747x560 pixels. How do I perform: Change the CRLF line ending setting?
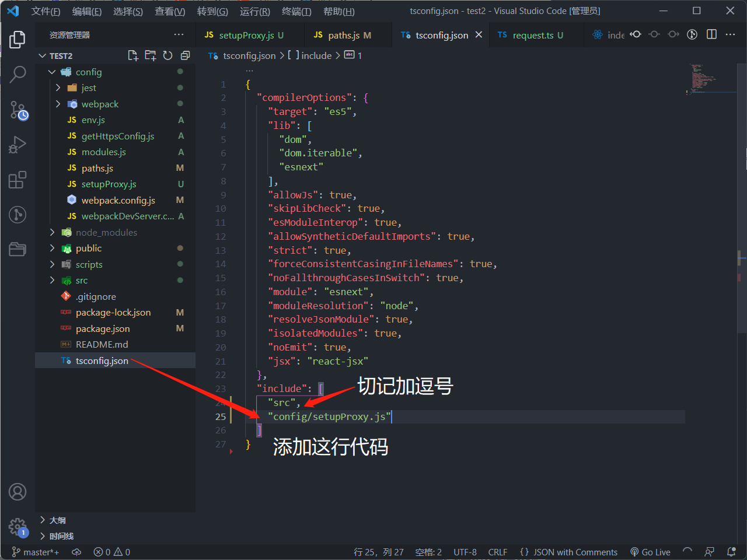[x=497, y=552]
